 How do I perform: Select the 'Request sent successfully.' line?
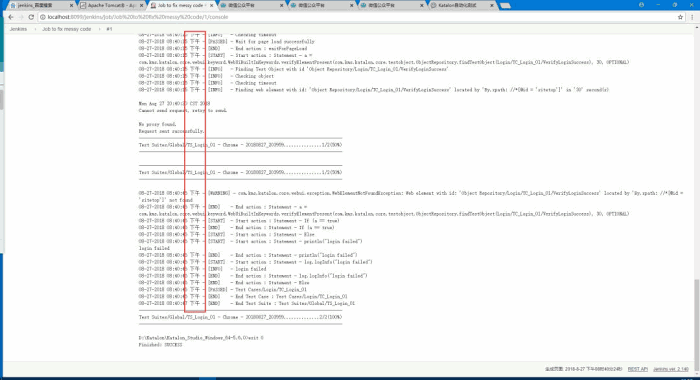171,131
